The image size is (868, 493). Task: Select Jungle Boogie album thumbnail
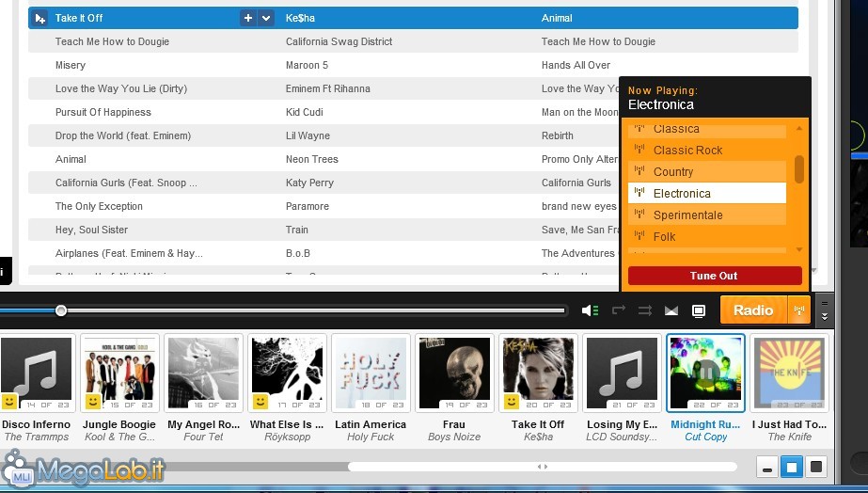(119, 373)
